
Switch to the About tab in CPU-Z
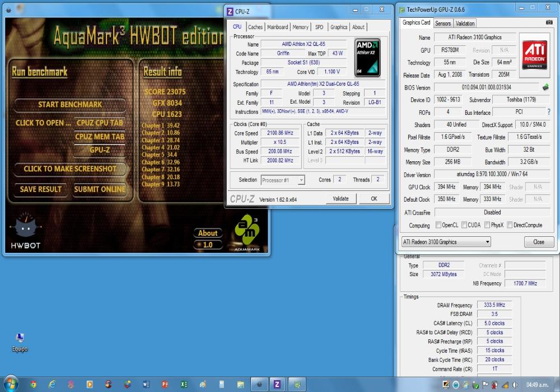coord(358,27)
